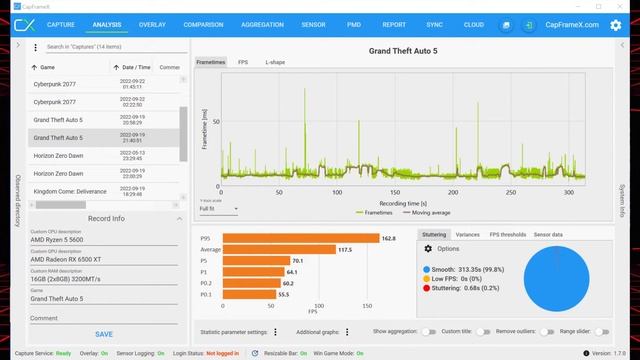The height and width of the screenshot is (360, 640).
Task: Open the captures list three-dot menu
Action: [x=36, y=48]
